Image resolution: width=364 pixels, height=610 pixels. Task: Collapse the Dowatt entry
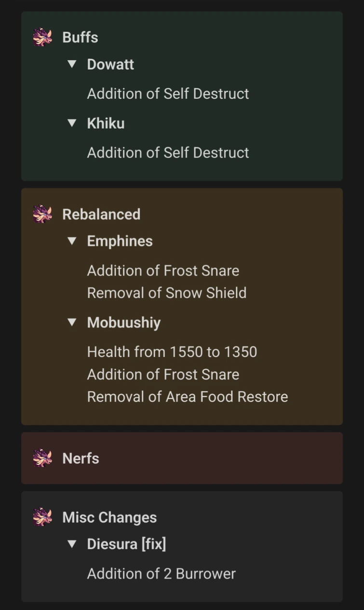click(x=71, y=64)
